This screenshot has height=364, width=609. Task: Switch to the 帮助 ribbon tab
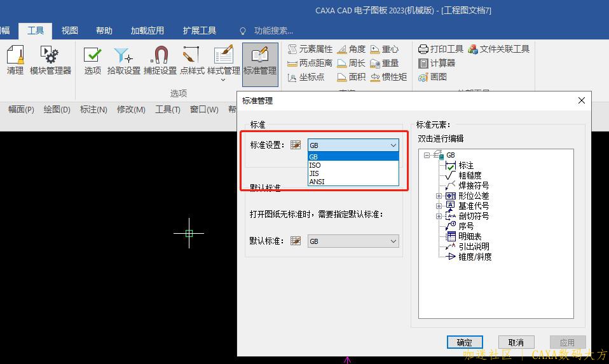(104, 30)
